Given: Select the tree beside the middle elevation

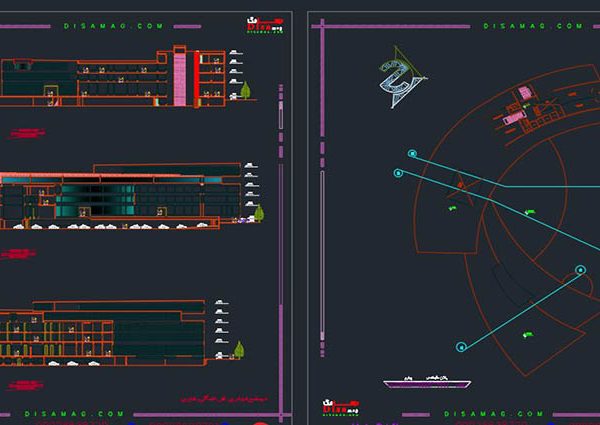Looking at the screenshot, I should point(259,213).
